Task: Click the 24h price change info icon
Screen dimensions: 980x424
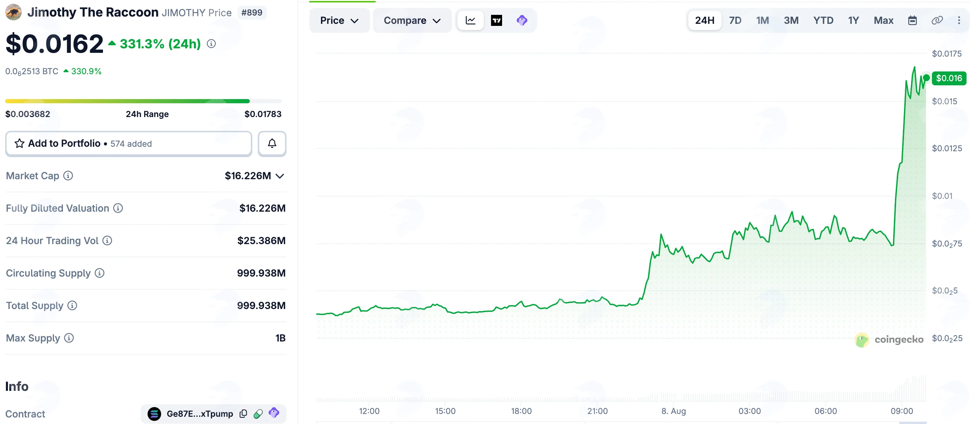Action: pos(211,44)
